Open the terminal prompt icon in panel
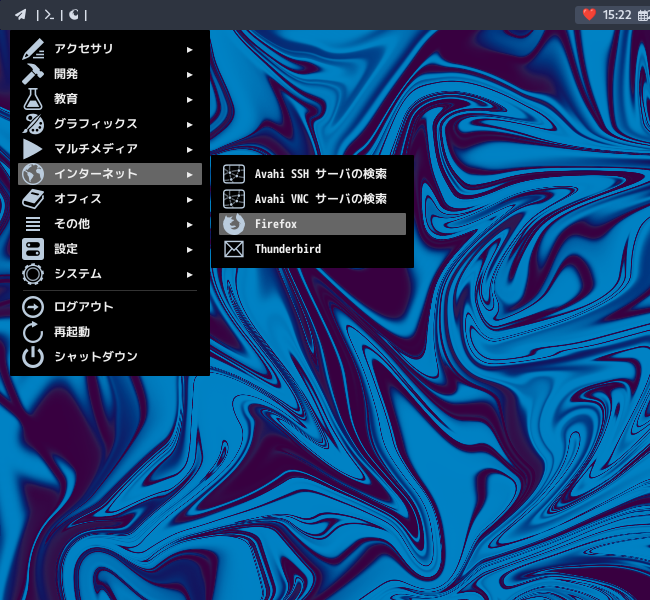The image size is (650, 600). click(x=49, y=15)
